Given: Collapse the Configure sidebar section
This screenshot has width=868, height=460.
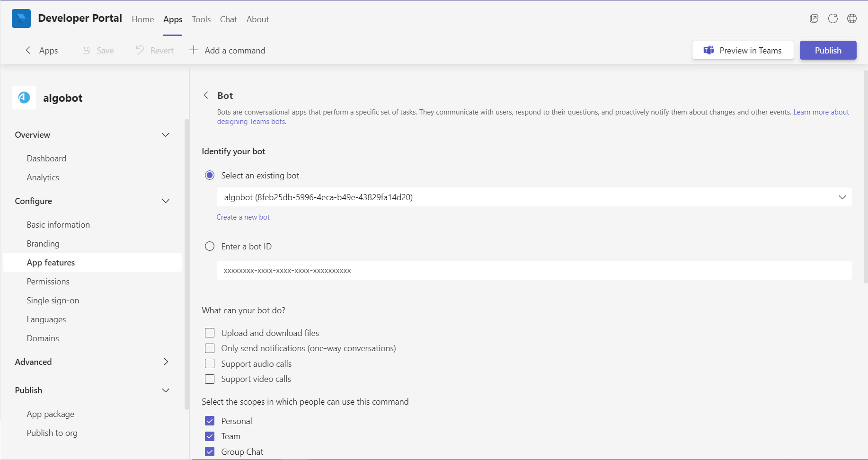Looking at the screenshot, I should pyautogui.click(x=166, y=201).
